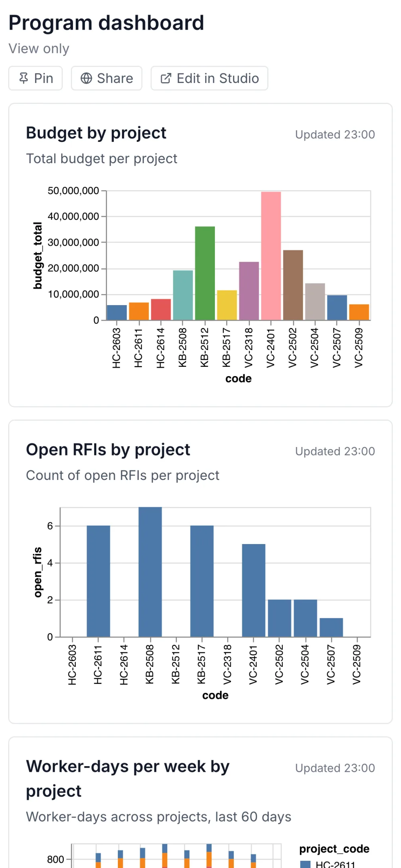This screenshot has width=401, height=868.
Task: Click the globe icon in Share
Action: (x=86, y=78)
